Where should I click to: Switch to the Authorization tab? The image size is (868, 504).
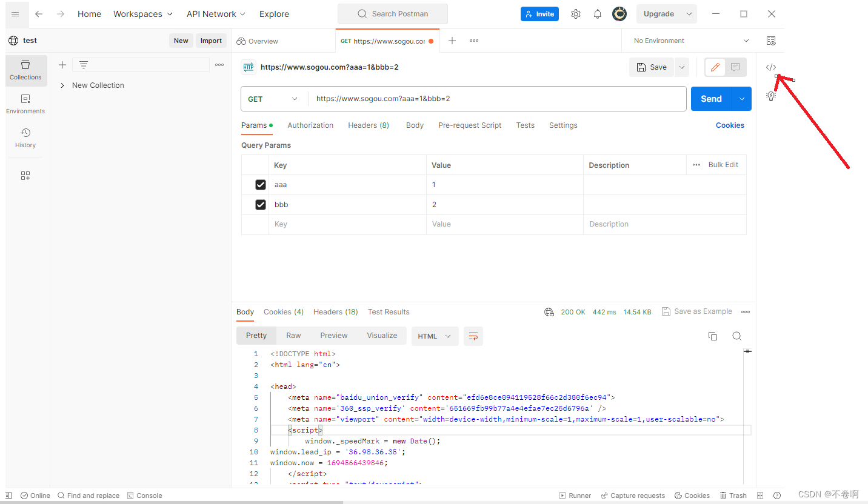pos(310,125)
